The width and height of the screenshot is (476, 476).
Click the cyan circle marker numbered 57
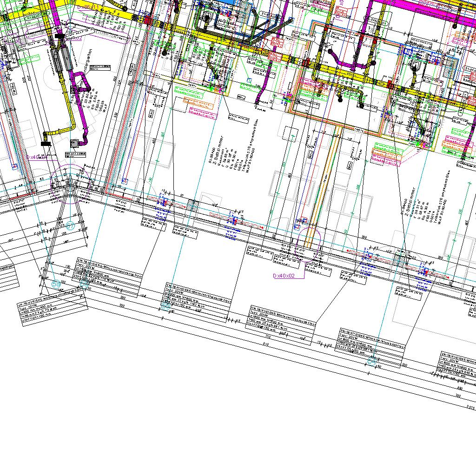point(71,226)
